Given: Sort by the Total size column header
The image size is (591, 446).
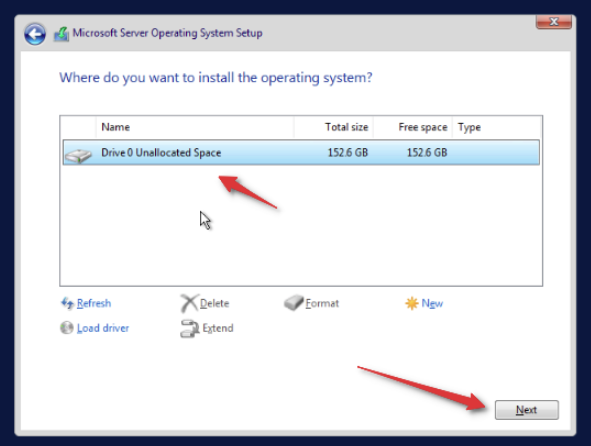Looking at the screenshot, I should coord(334,127).
